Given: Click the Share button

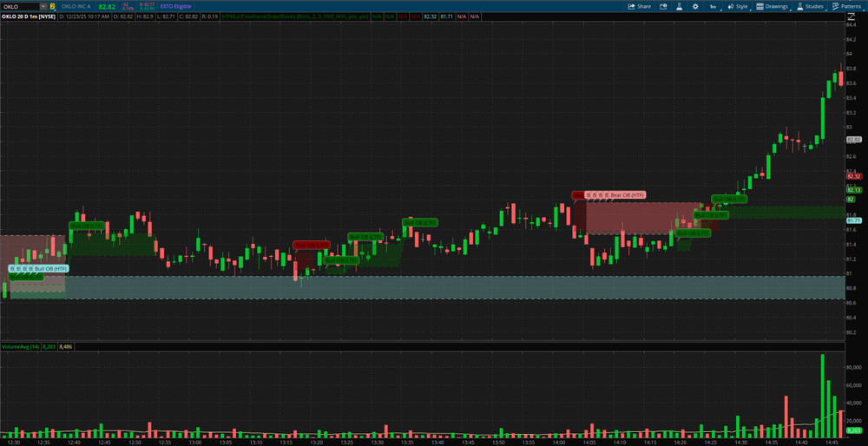Looking at the screenshot, I should click(x=640, y=6).
